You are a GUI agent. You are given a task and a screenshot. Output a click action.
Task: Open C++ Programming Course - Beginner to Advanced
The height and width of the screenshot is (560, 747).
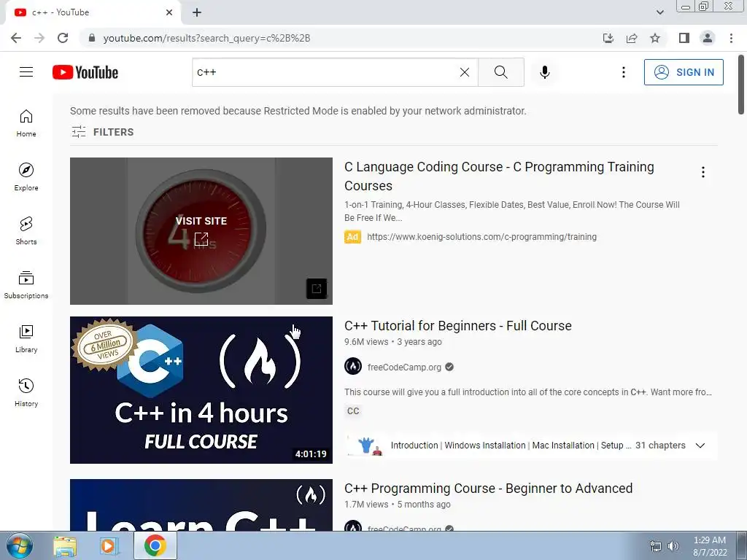(488, 489)
